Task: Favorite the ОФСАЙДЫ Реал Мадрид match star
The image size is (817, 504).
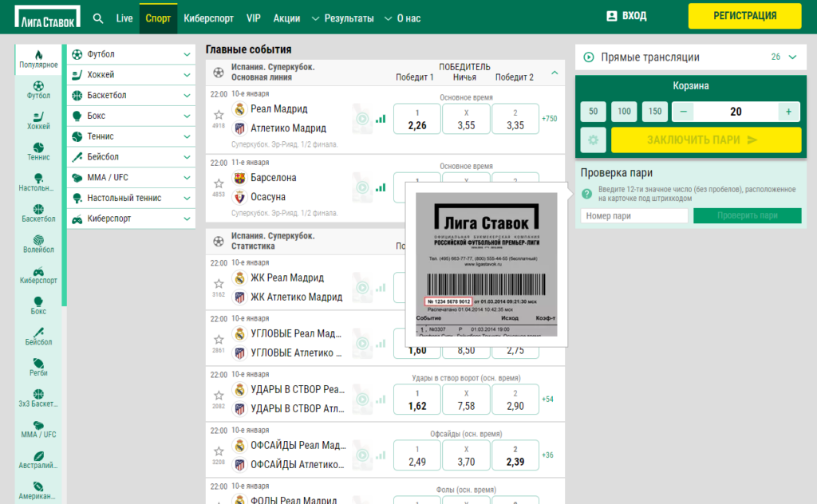Action: 219,451
